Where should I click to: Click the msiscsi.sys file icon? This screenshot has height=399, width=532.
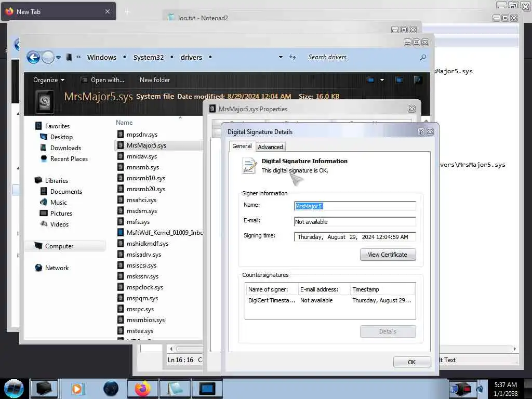tap(121, 265)
